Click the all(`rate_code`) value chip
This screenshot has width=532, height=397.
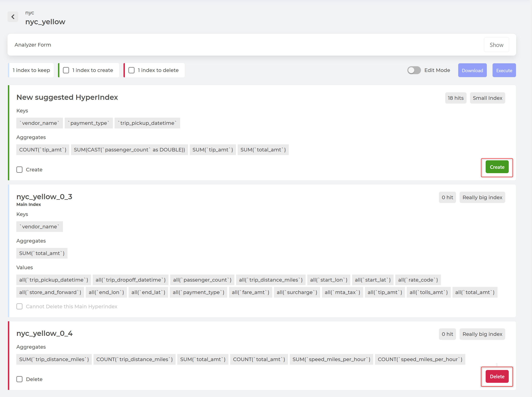point(418,280)
